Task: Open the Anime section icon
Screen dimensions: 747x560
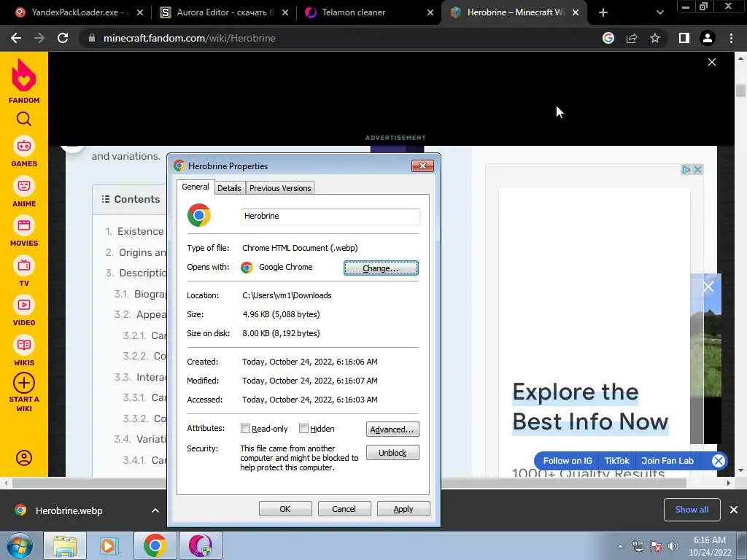Action: point(24,186)
